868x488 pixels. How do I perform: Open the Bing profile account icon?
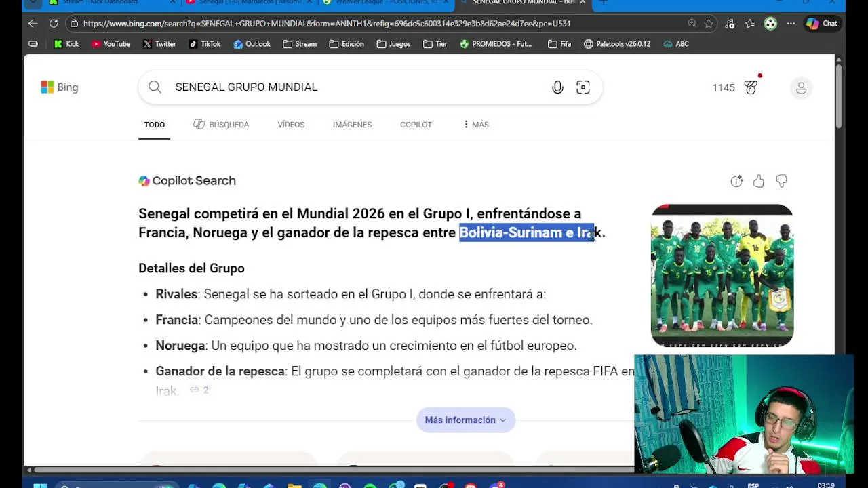[801, 88]
